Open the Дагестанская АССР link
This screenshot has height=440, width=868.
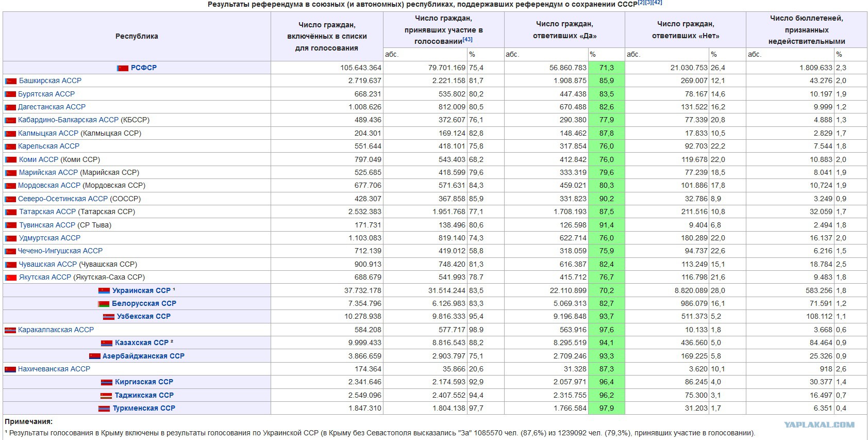52,107
